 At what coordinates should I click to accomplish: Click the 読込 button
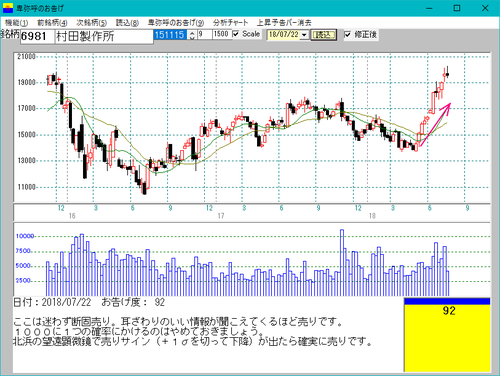pyautogui.click(x=323, y=35)
